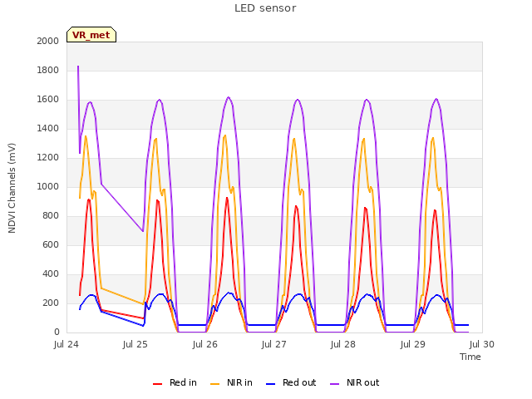Click the 1400 y-axis tick label
The image size is (532, 399).
click(x=48, y=129)
